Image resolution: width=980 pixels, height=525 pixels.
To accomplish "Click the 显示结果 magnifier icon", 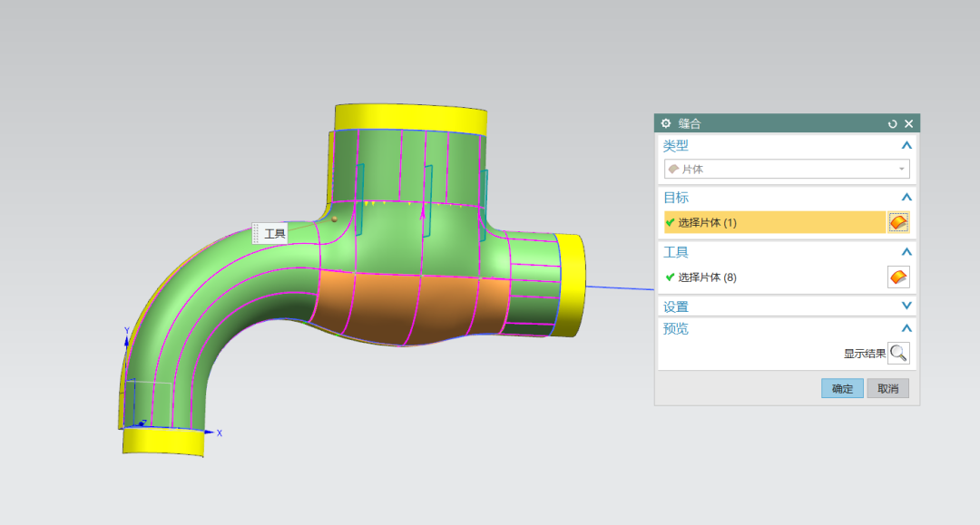I will coord(898,354).
